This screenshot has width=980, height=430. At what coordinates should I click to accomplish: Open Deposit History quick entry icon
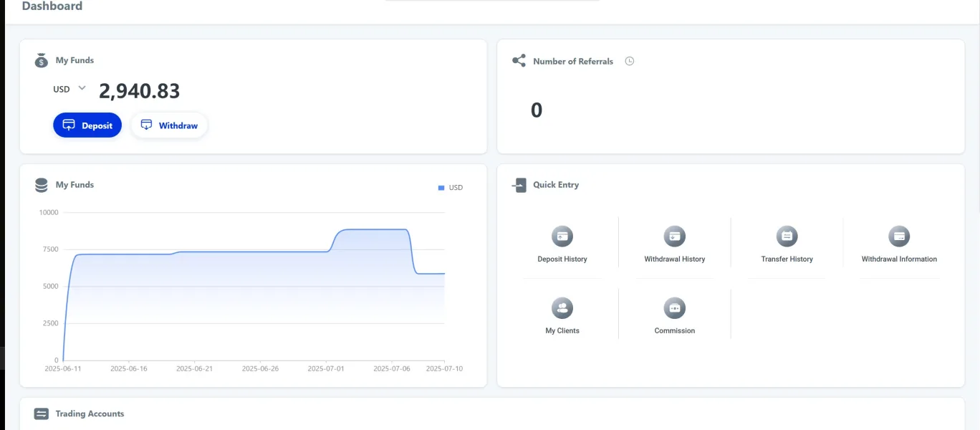pos(562,236)
